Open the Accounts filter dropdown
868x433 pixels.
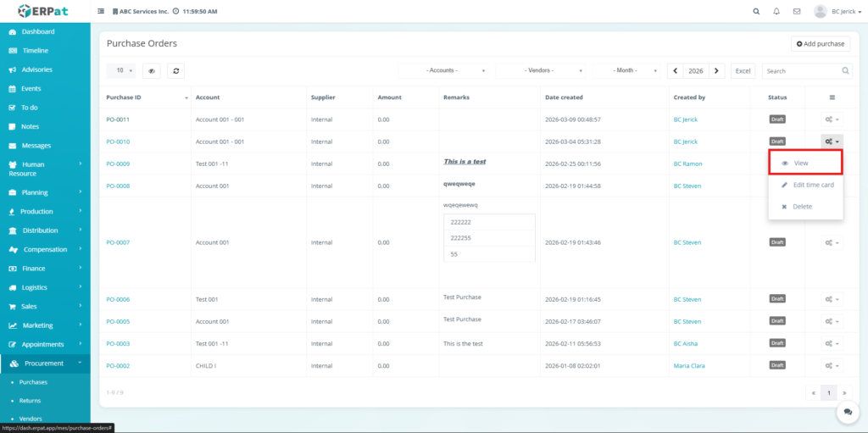click(445, 71)
